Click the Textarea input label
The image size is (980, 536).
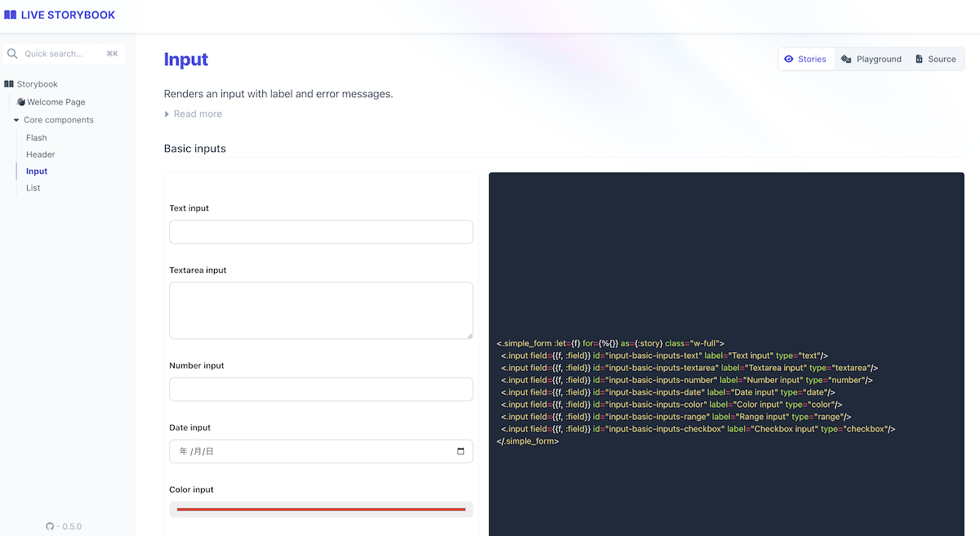[x=198, y=270]
